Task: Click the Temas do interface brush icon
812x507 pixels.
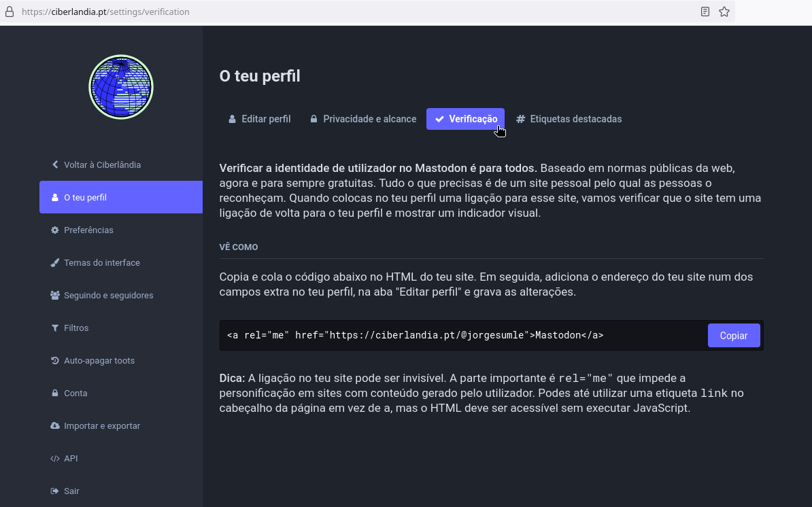Action: tap(55, 263)
